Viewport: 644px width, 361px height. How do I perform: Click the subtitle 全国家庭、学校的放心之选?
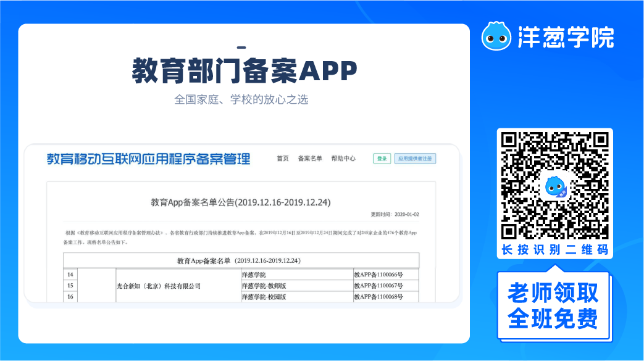241,99
